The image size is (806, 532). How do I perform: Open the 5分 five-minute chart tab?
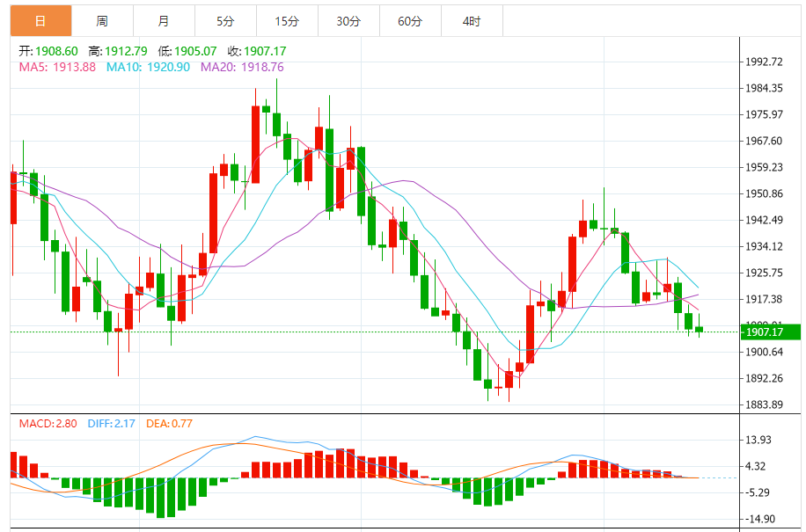[x=225, y=21]
